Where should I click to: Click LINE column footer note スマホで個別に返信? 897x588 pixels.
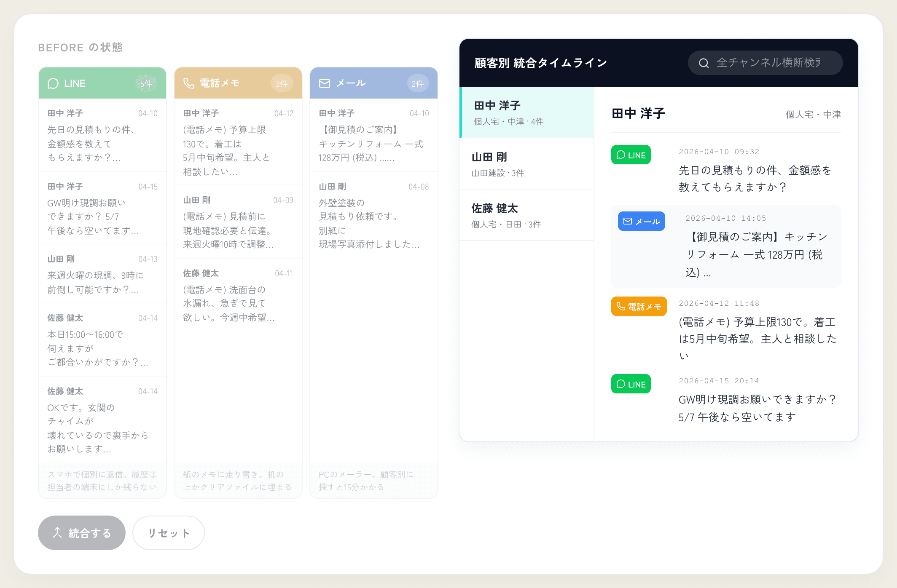tap(102, 481)
